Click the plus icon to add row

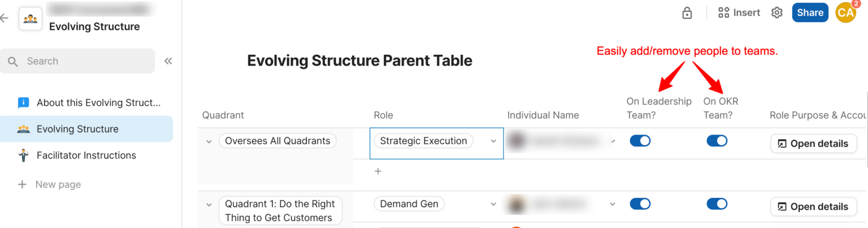click(x=378, y=171)
